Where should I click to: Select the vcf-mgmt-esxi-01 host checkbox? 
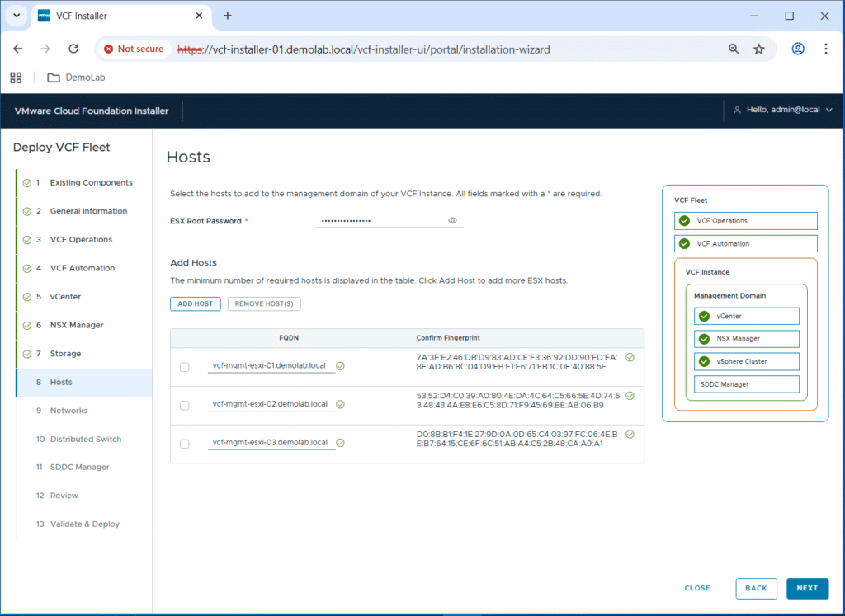click(185, 367)
